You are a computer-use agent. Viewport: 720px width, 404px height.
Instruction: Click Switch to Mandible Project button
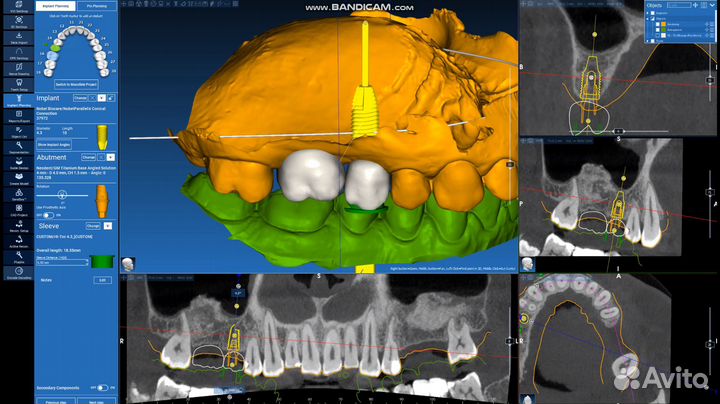[75, 84]
